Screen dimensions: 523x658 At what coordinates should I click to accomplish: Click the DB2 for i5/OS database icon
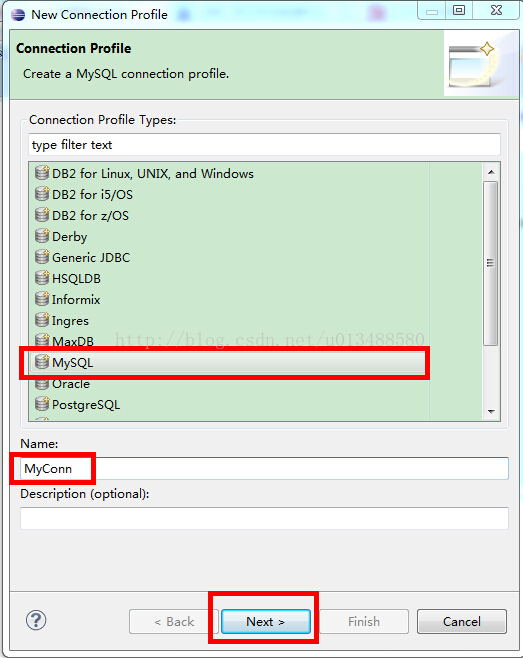pos(42,193)
